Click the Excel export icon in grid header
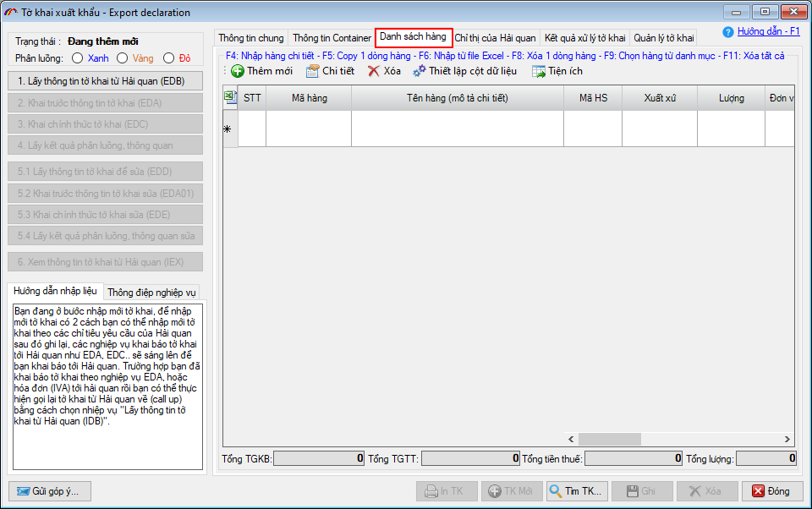This screenshot has height=509, width=812. (x=230, y=98)
